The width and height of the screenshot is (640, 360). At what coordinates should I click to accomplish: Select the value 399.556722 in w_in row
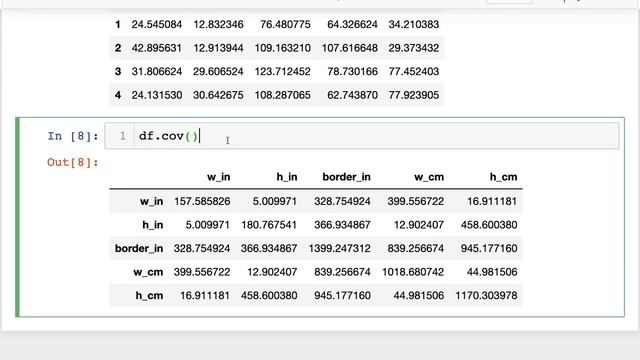pos(416,201)
